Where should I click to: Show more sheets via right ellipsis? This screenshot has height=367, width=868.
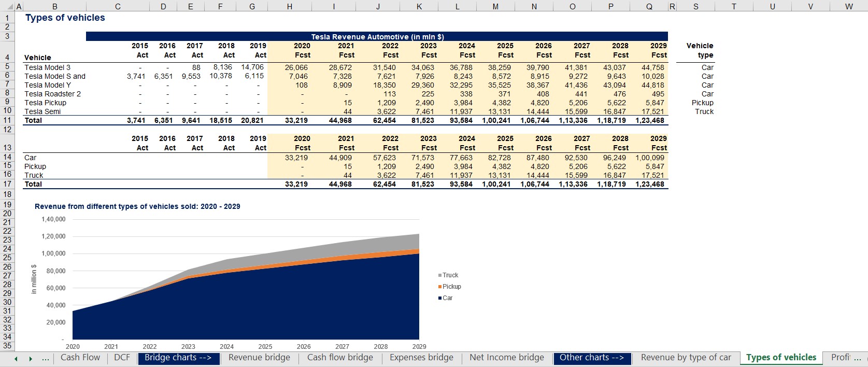(858, 358)
